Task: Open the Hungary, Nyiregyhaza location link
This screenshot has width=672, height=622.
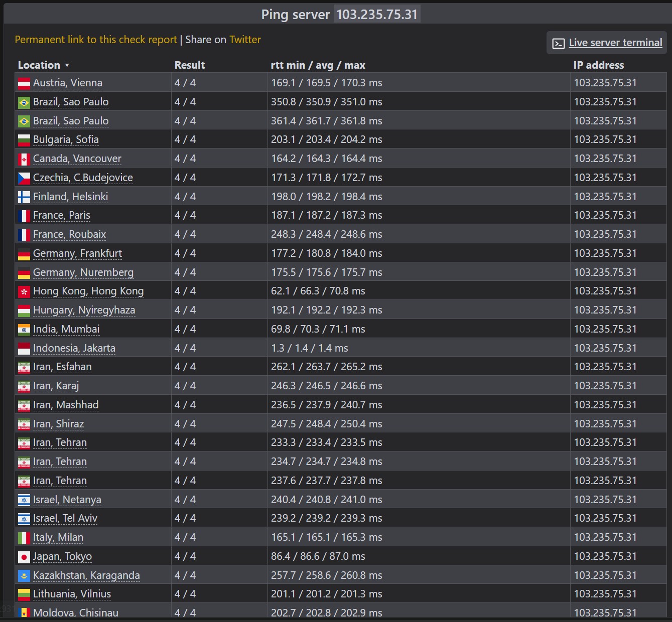Action: [84, 310]
